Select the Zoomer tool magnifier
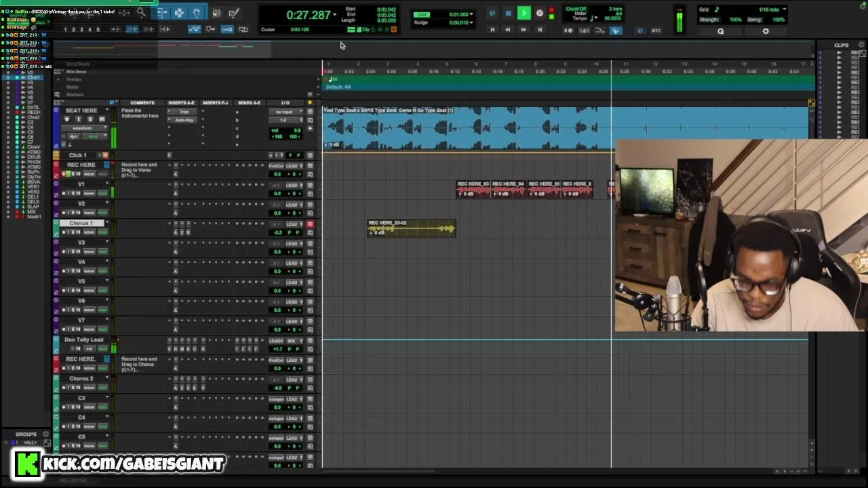 (141, 12)
